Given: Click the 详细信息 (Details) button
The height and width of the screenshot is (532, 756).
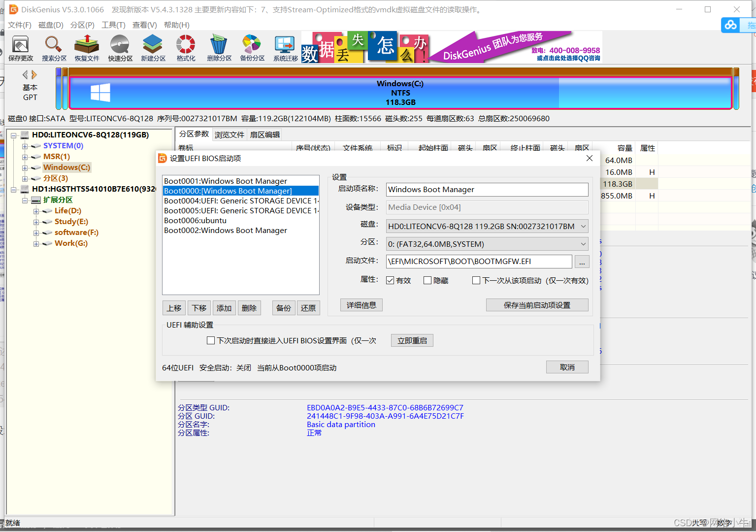Looking at the screenshot, I should (x=362, y=305).
